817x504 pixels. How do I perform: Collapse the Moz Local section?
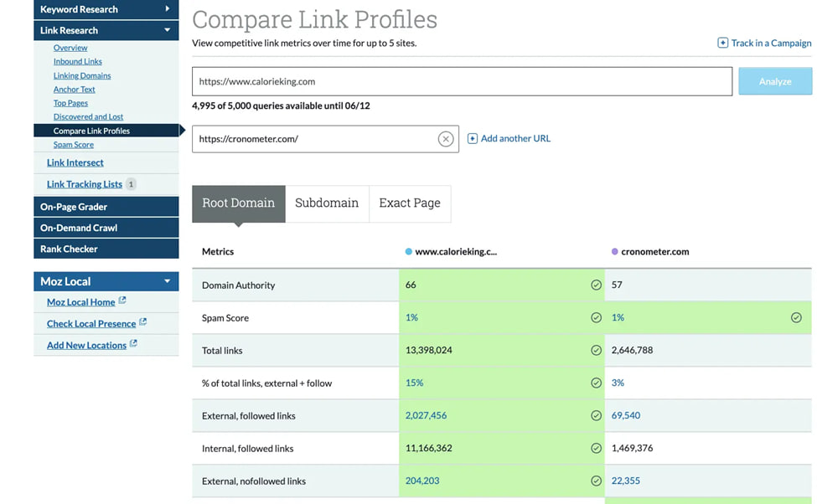pos(168,281)
